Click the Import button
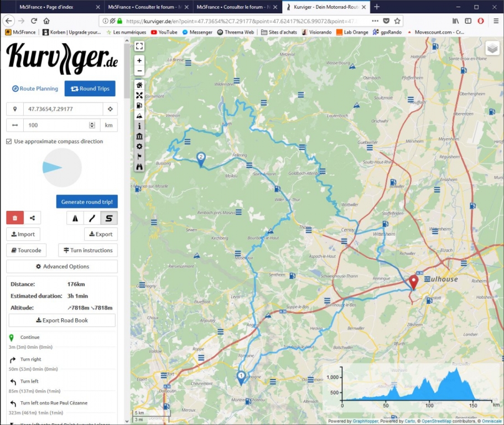 pos(23,234)
